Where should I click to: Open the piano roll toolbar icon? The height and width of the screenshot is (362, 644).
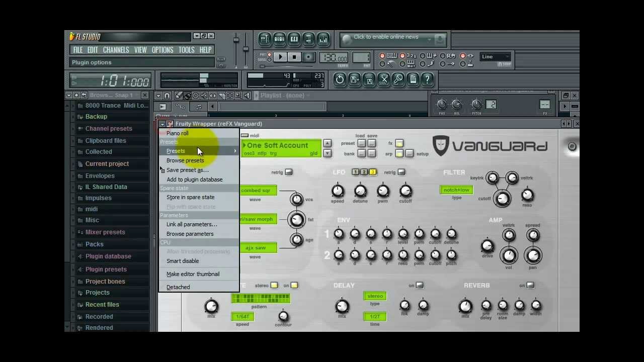pos(294,39)
